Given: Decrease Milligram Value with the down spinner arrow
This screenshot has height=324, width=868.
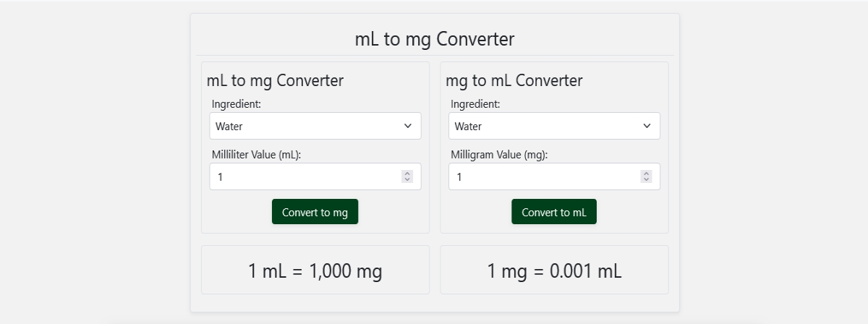Looking at the screenshot, I should point(646,179).
